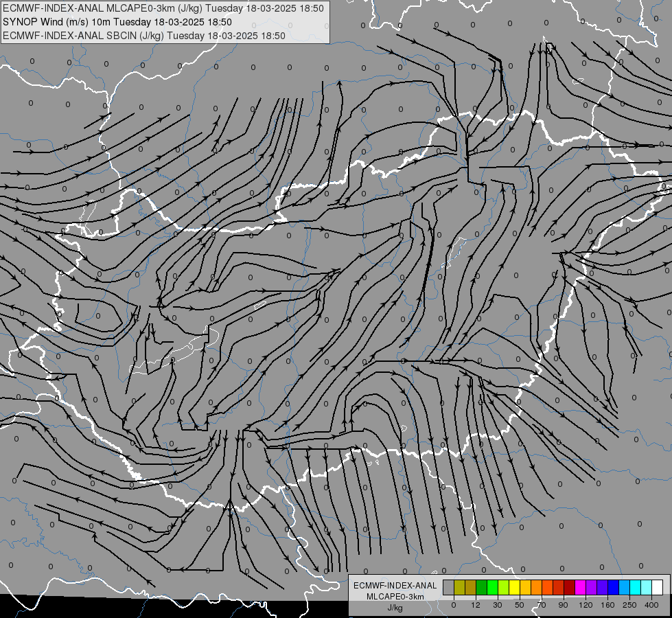Select the dark red legend swatch
Screen dimensions: 672x618
click(569, 587)
